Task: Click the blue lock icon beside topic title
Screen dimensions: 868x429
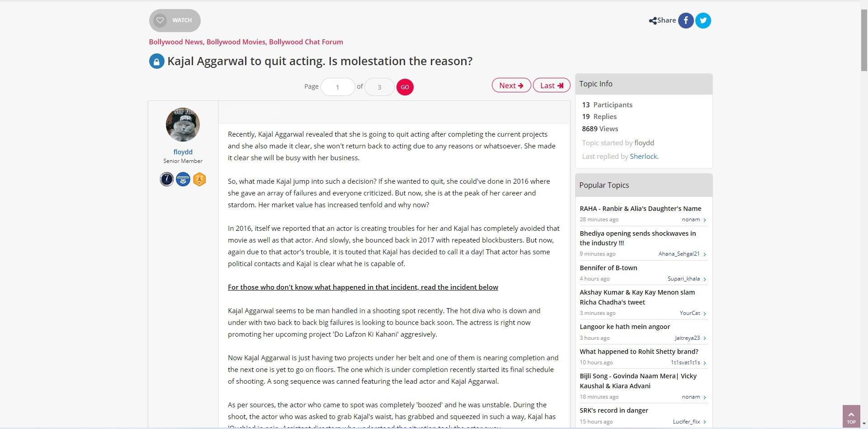Action: click(156, 61)
